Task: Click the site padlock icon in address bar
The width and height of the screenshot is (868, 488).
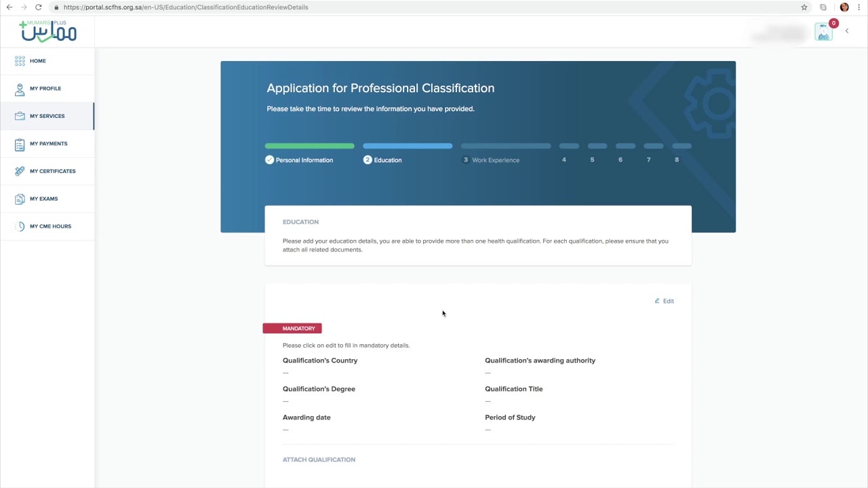Action: click(x=57, y=7)
